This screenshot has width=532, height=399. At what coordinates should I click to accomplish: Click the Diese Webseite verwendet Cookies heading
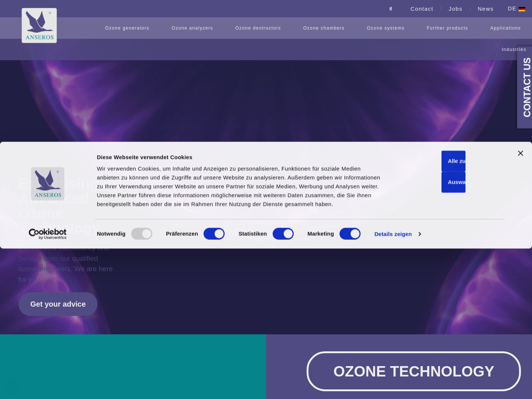[144, 157]
